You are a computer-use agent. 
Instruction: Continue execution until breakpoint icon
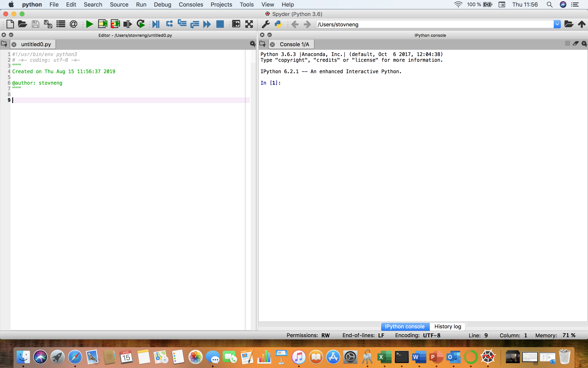point(207,24)
